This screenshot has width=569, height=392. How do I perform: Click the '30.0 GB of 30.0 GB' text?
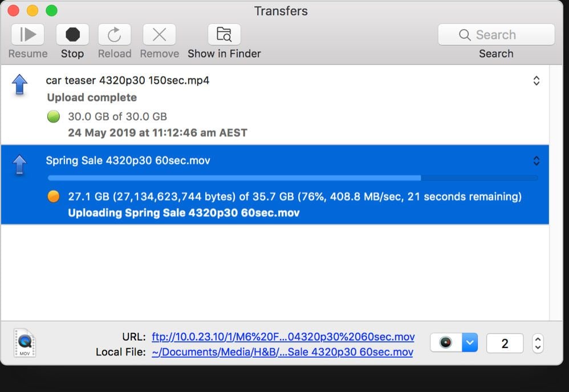(x=117, y=116)
